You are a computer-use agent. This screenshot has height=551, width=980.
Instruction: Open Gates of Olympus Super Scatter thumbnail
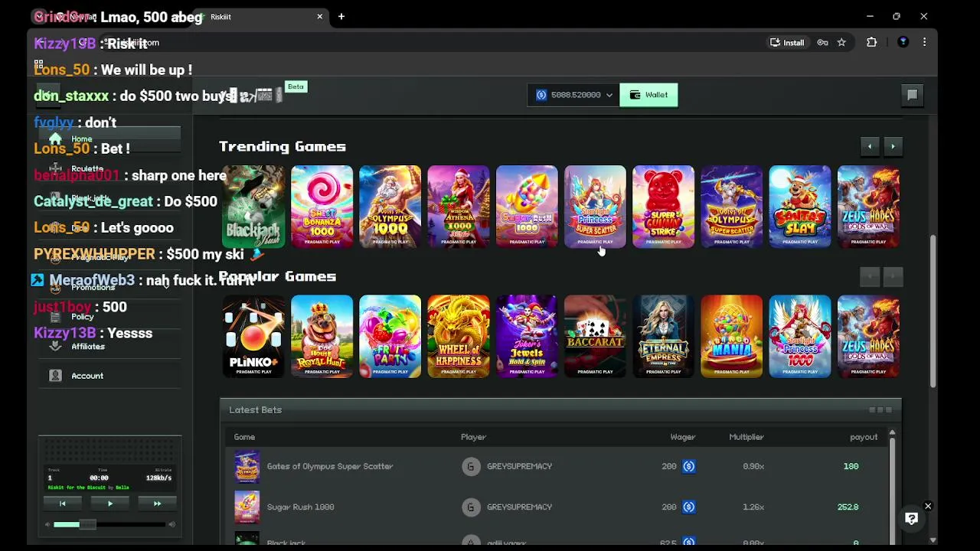pos(732,207)
